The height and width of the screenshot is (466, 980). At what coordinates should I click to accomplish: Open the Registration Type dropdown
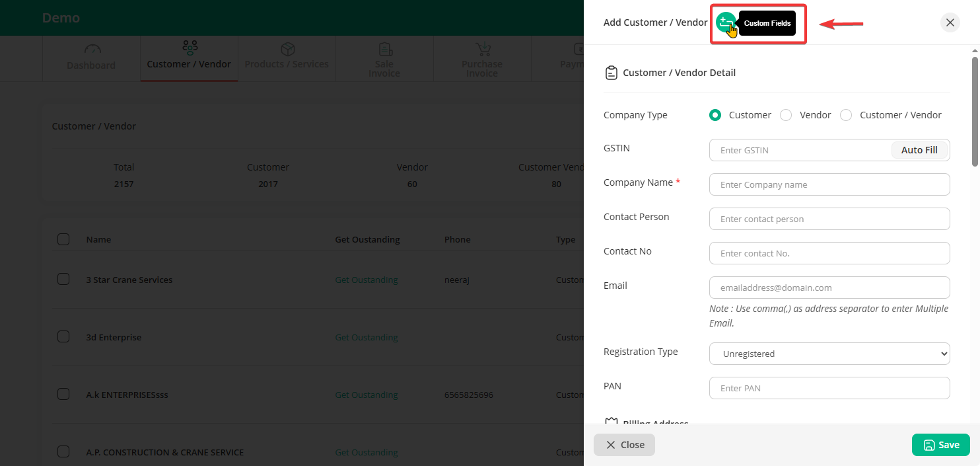(x=829, y=354)
